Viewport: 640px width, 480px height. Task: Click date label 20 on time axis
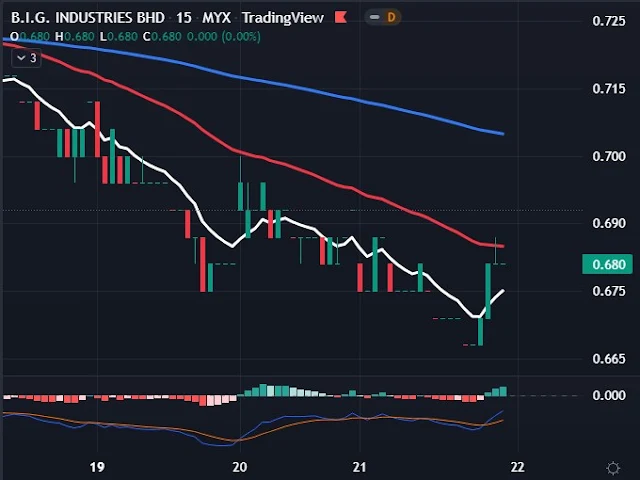pyautogui.click(x=240, y=467)
